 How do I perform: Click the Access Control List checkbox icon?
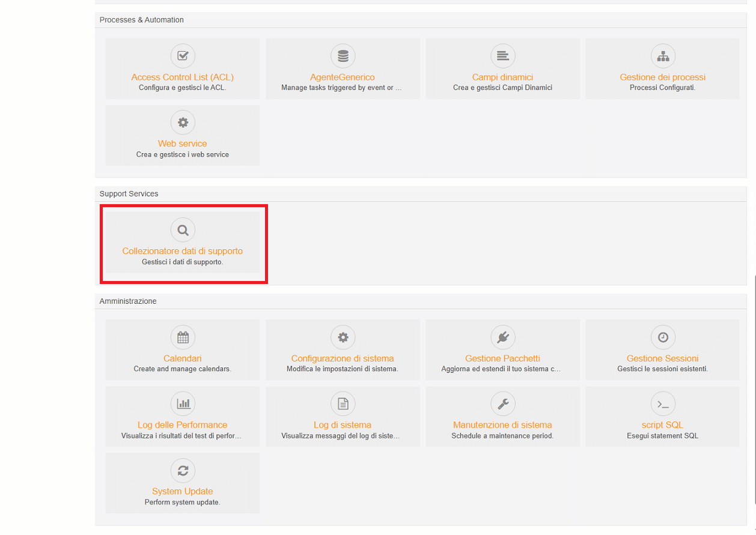(x=183, y=56)
